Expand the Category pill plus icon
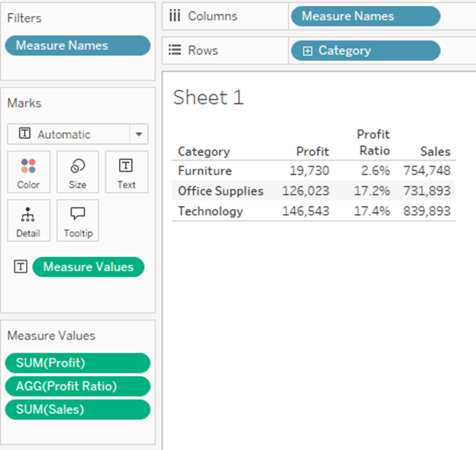The image size is (476, 450). point(307,51)
